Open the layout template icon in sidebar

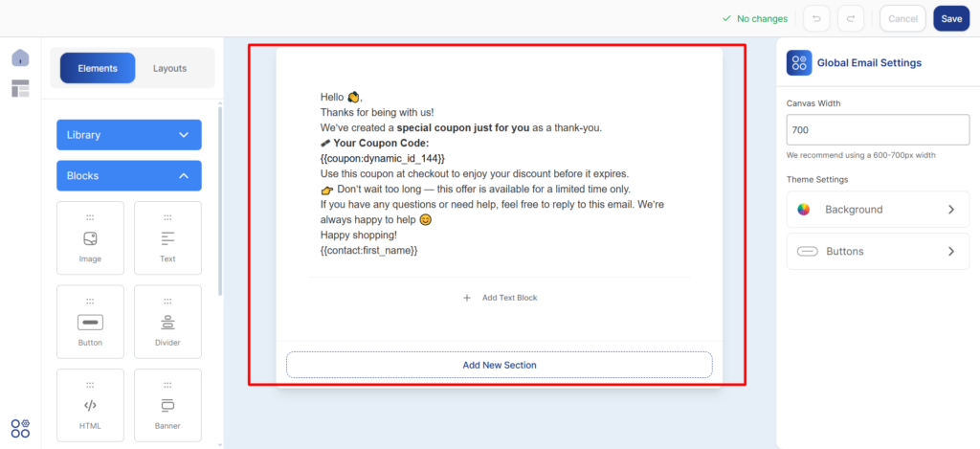click(x=20, y=88)
